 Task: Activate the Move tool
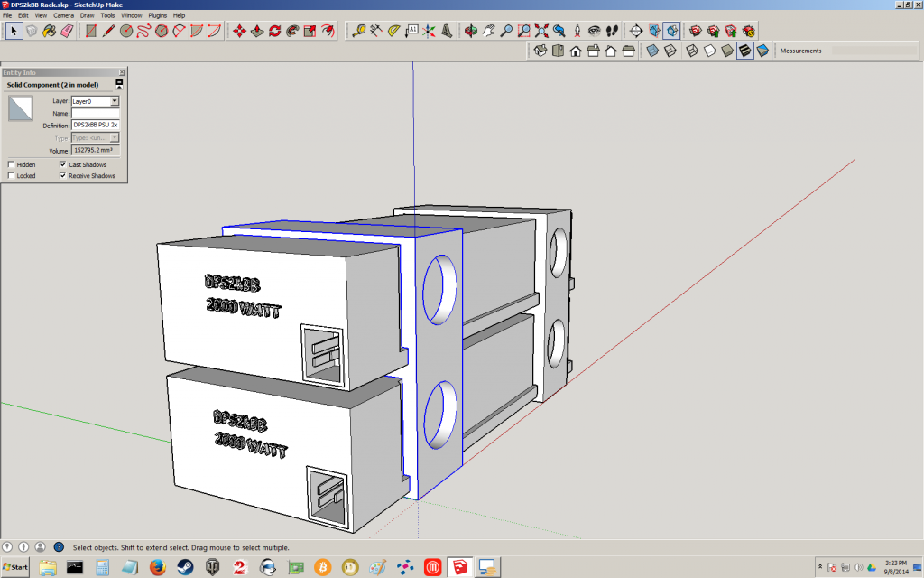pyautogui.click(x=240, y=31)
